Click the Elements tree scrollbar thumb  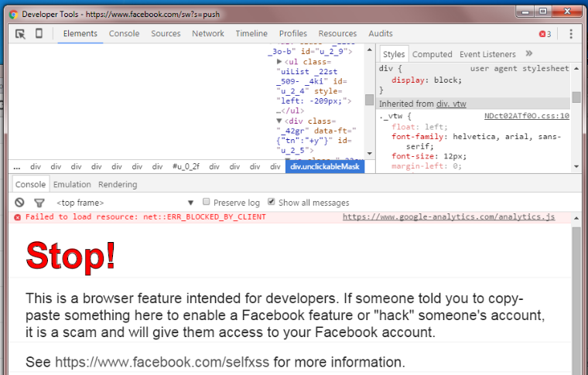[369, 100]
